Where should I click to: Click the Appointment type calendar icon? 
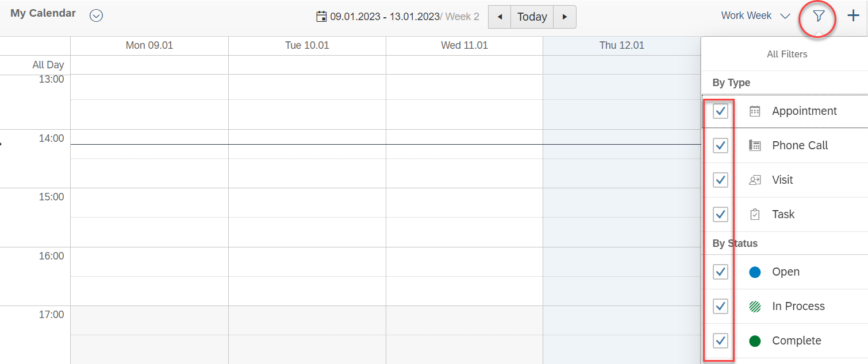tap(755, 111)
